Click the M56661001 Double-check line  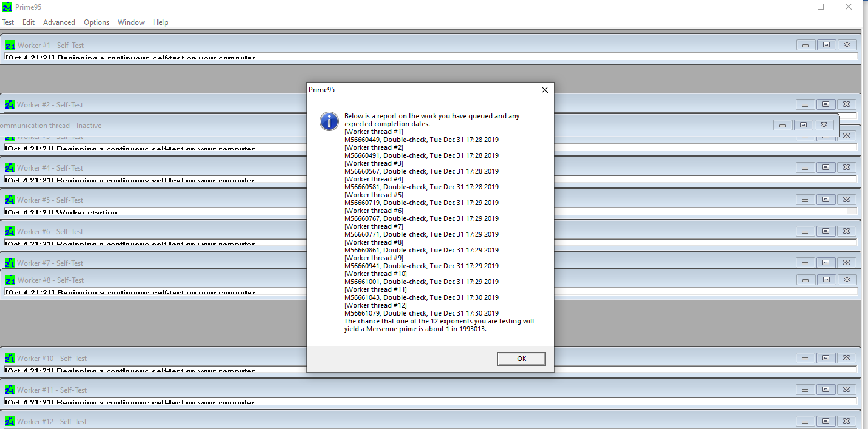pos(422,282)
